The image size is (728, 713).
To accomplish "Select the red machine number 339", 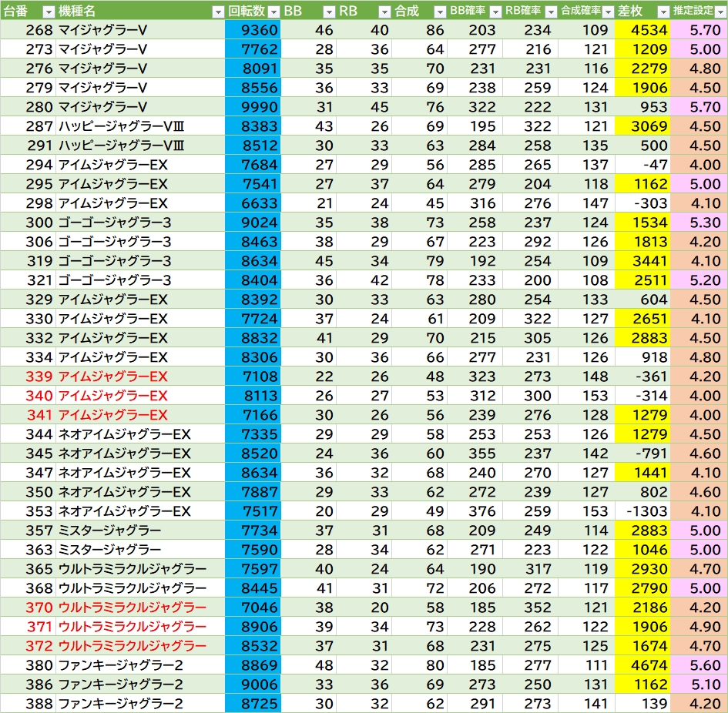I will (x=28, y=377).
